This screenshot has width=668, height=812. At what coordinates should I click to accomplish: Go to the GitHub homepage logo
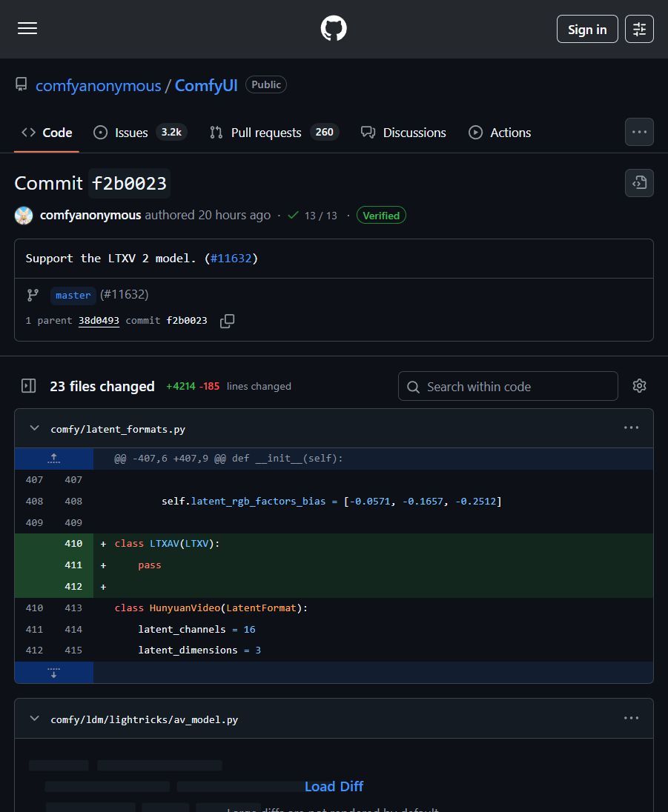(x=334, y=28)
